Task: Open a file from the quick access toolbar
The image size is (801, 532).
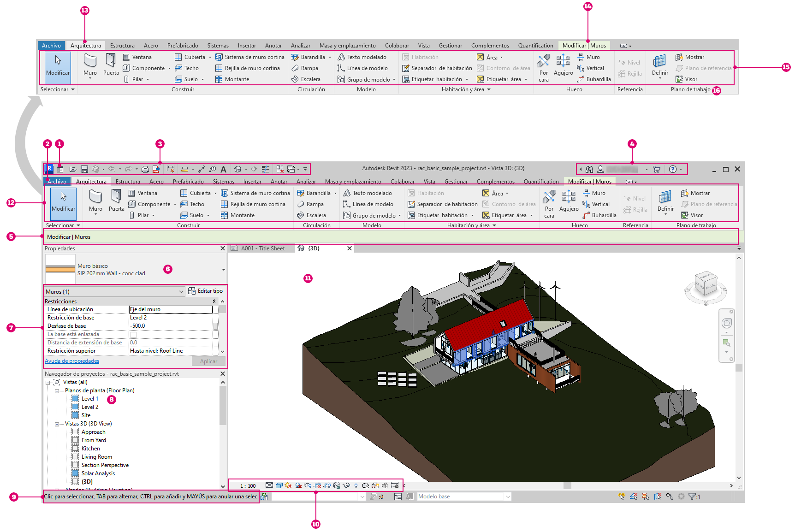Action: pos(73,169)
